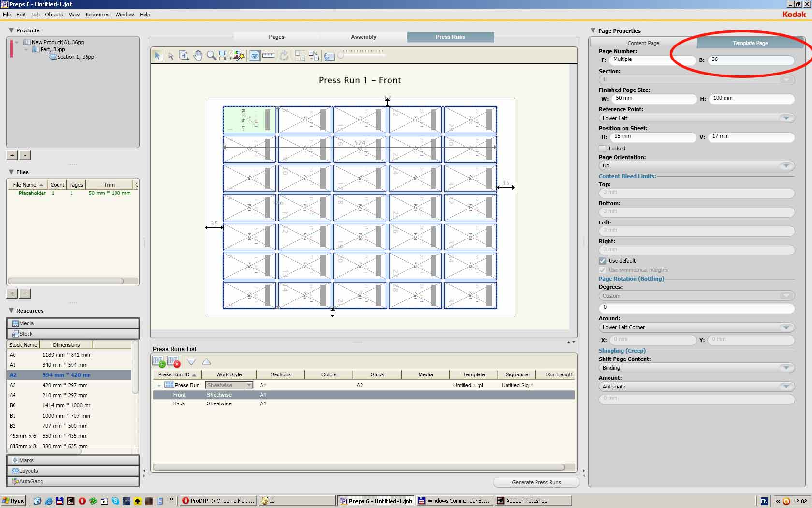This screenshot has height=508, width=812.
Task: Delete press run icon with red X
Action: point(174,361)
